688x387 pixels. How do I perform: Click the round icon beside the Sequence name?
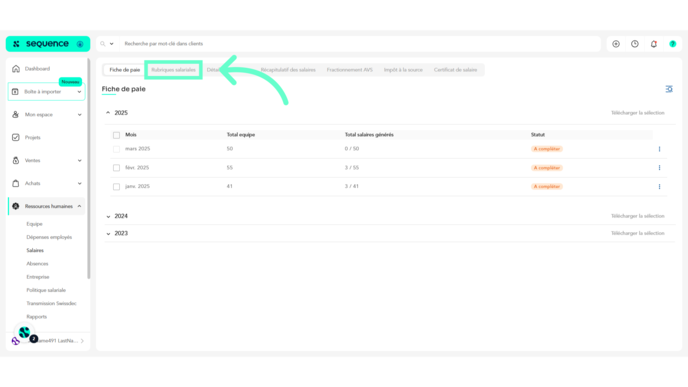[80, 44]
